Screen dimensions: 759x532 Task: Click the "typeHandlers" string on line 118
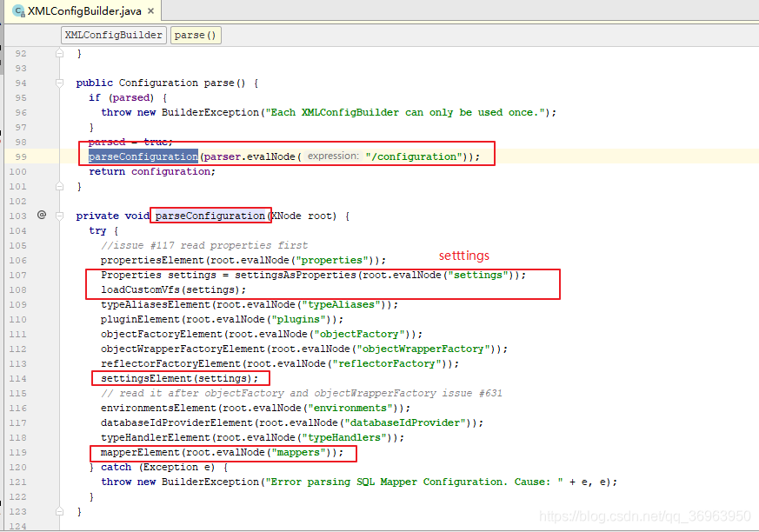tap(344, 437)
